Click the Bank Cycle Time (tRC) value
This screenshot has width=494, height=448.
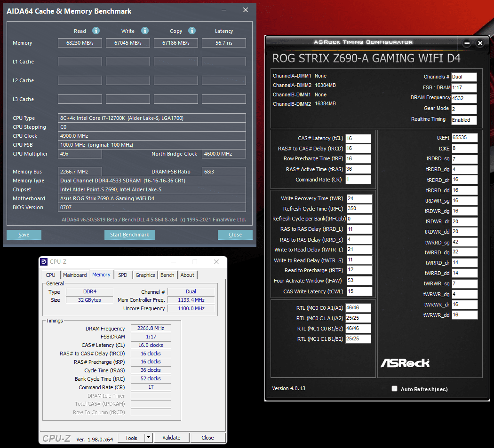coord(151,378)
